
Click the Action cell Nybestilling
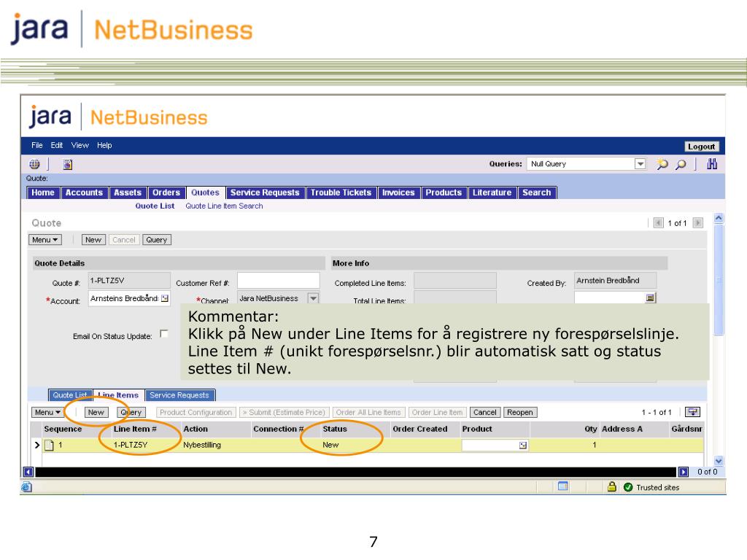point(202,446)
